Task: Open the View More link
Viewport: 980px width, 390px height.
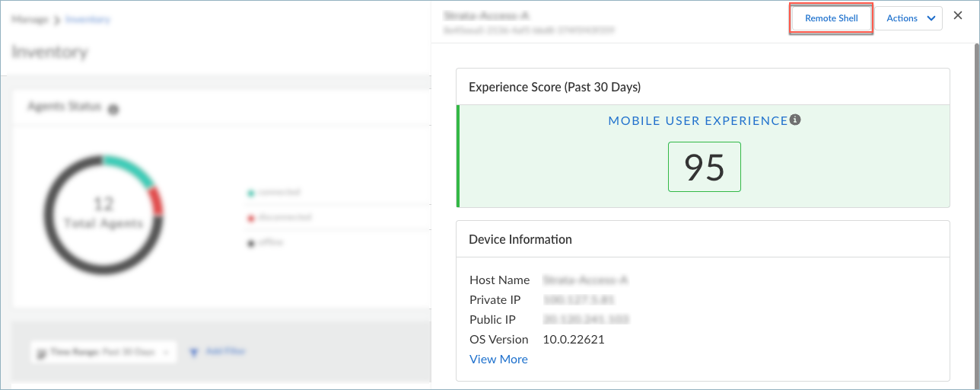Action: 498,360
